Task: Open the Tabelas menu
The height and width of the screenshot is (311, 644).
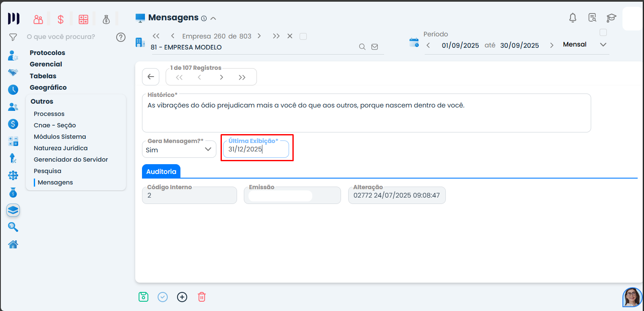Action: point(43,76)
